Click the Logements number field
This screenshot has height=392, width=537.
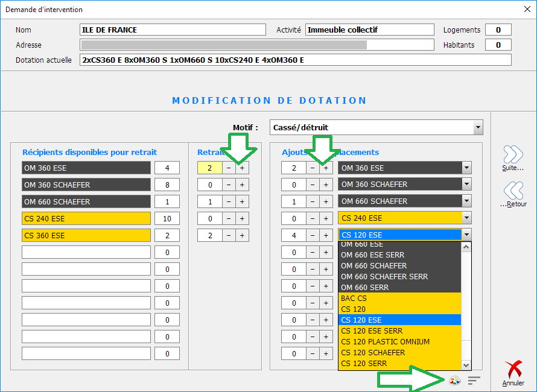click(498, 30)
